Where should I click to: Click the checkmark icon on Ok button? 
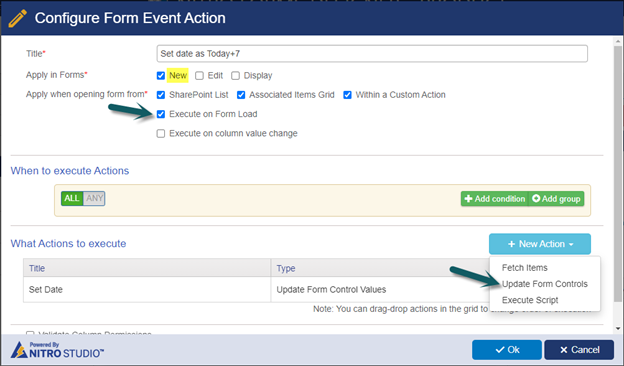500,350
